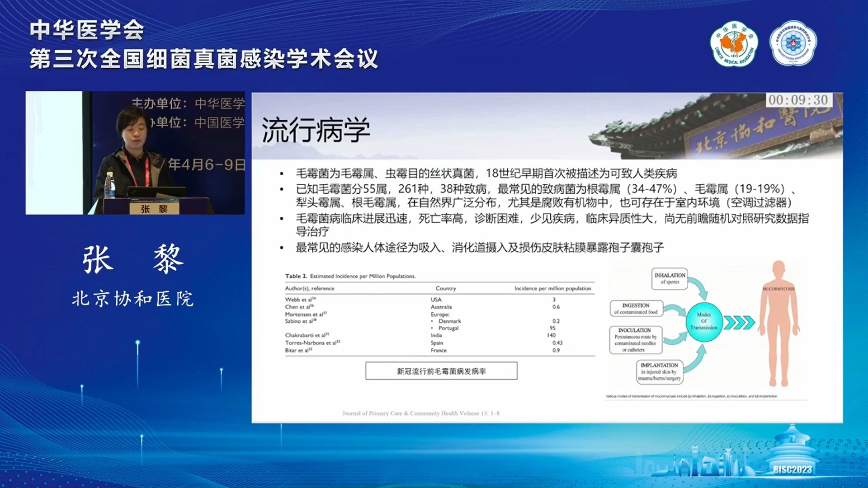This screenshot has width=868, height=488.
Task: Click the Torres-Narbona et al table row
Action: [439, 343]
